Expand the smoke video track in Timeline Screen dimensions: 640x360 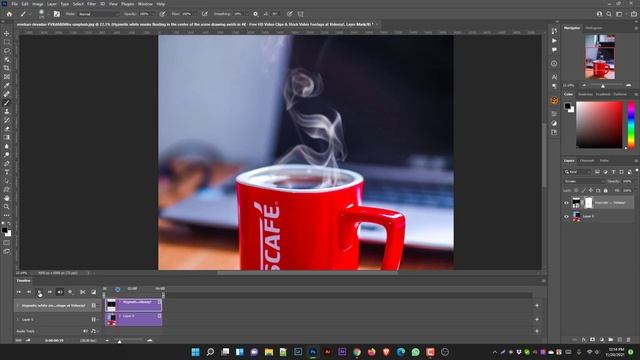pyautogui.click(x=18, y=305)
